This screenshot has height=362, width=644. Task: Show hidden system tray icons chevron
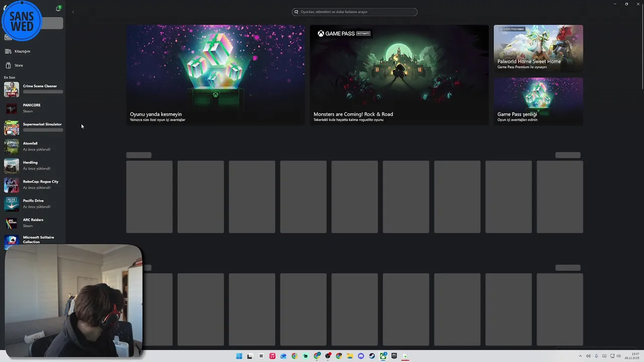tap(580, 356)
